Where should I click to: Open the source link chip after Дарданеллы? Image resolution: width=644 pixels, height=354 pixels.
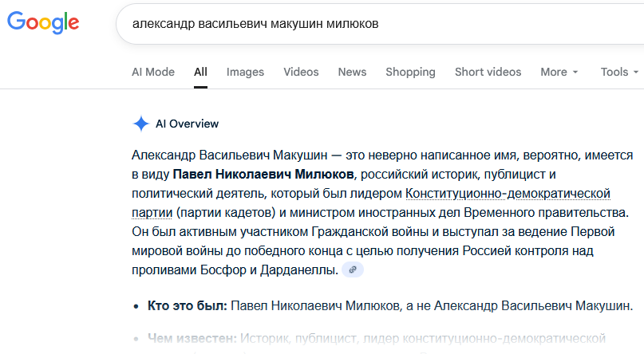[x=353, y=270]
